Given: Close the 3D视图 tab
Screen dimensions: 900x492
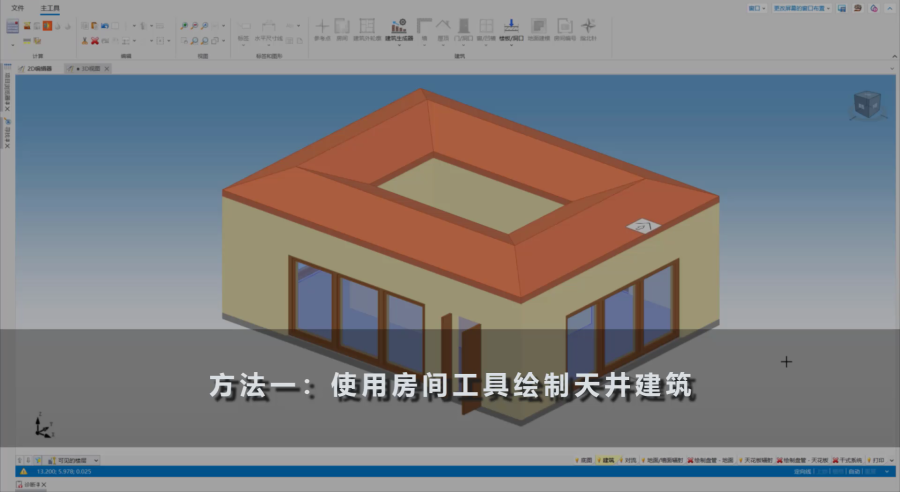Looking at the screenshot, I should 107,68.
